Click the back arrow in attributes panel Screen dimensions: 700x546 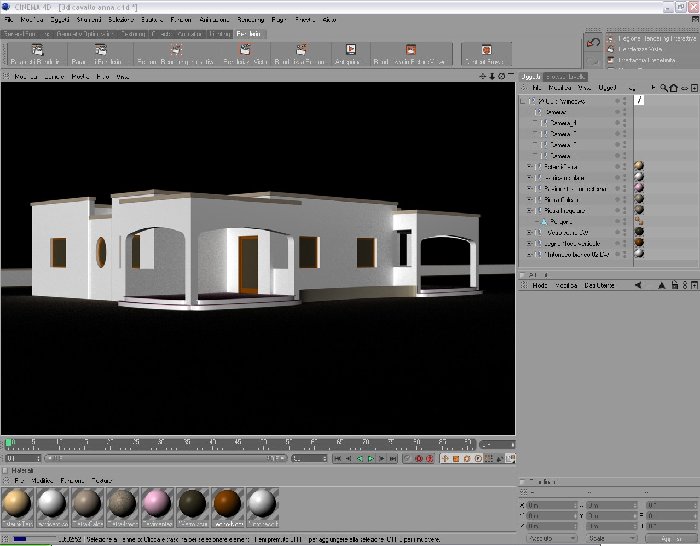tap(638, 285)
